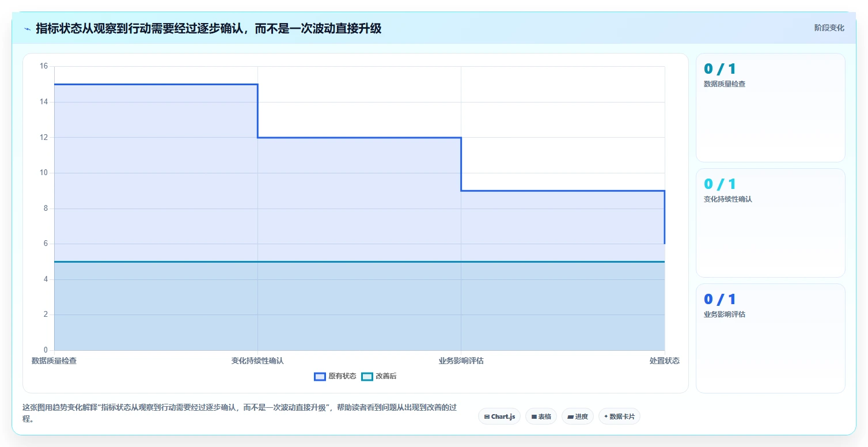Click the 0 / 1 value above 变化持续性确认

pos(720,184)
